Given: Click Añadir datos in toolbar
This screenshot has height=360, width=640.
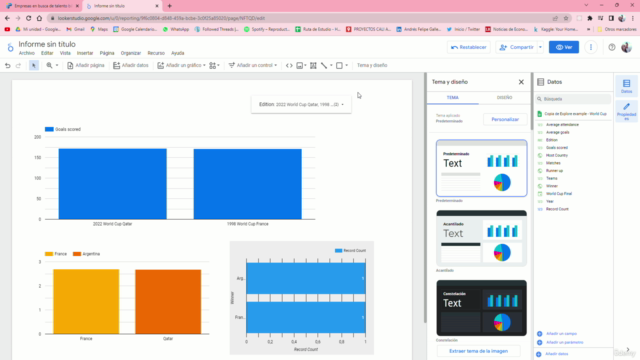Looking at the screenshot, I should coord(131,65).
